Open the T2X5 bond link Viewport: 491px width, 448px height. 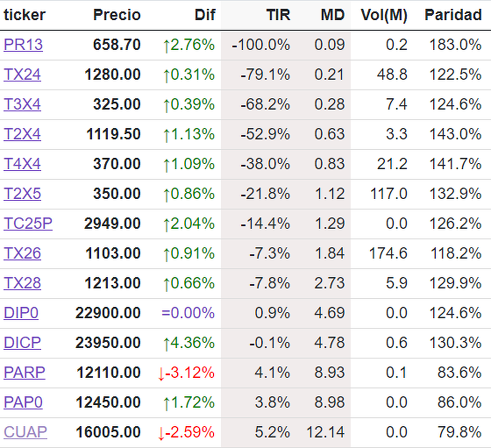(x=22, y=194)
